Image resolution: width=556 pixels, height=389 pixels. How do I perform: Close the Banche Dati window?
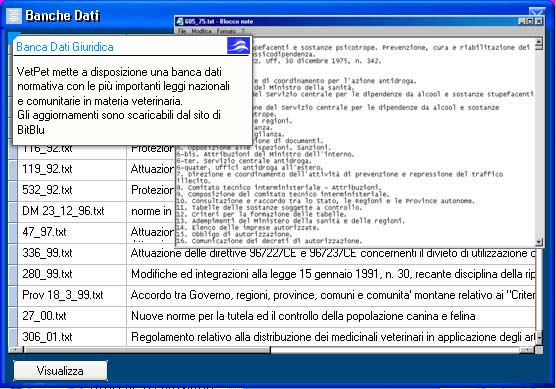coord(536,12)
